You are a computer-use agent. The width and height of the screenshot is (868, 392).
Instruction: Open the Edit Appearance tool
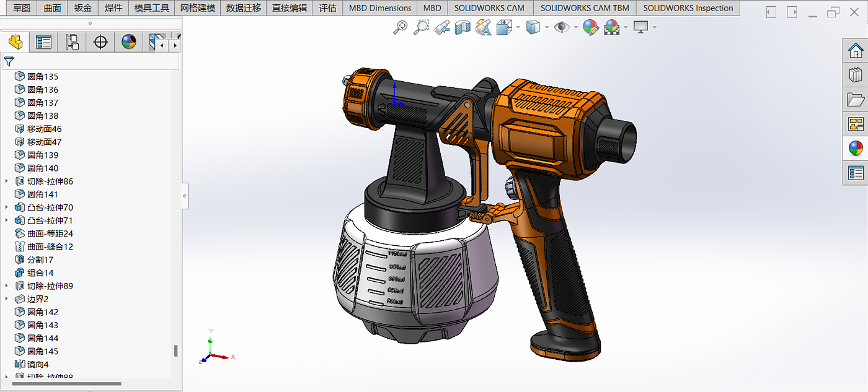pyautogui.click(x=590, y=27)
